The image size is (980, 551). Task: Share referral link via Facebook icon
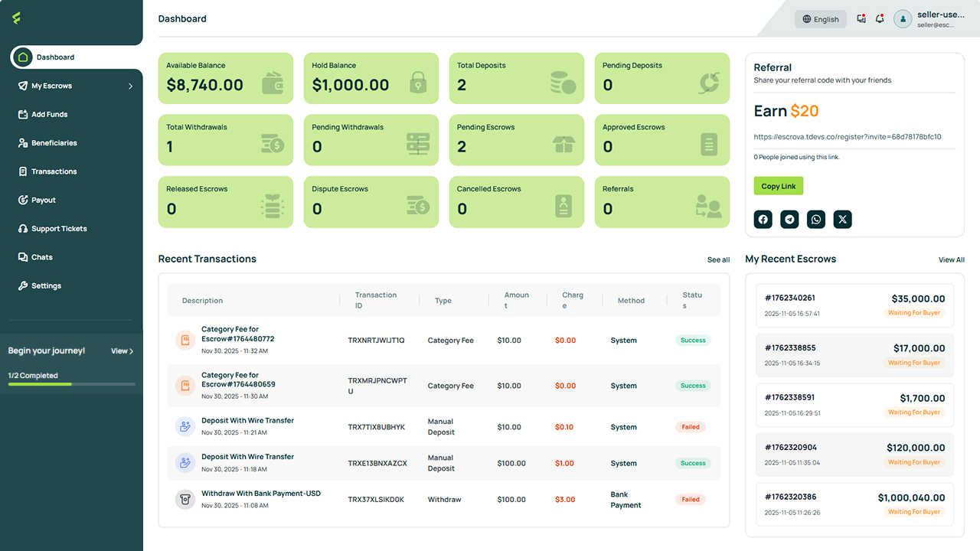763,220
